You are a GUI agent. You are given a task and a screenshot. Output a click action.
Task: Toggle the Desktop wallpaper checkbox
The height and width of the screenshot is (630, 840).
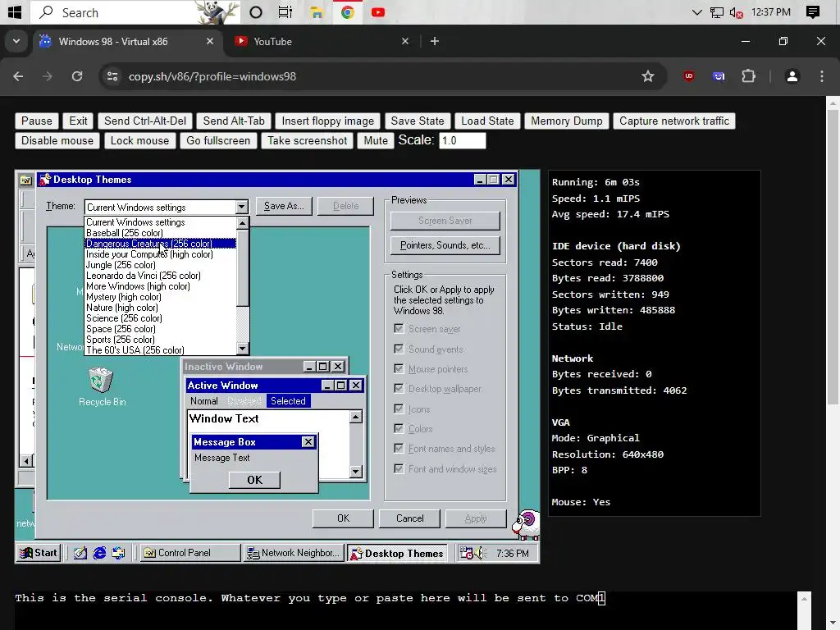tap(399, 388)
